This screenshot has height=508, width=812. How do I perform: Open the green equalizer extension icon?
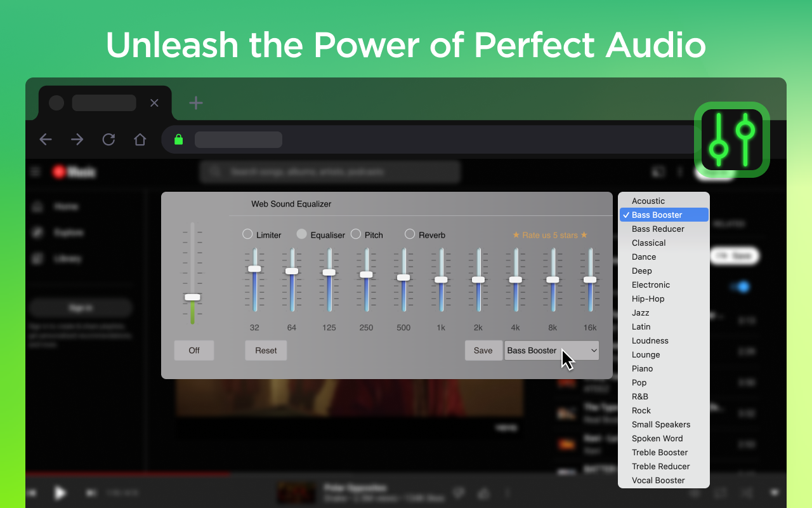pyautogui.click(x=731, y=140)
